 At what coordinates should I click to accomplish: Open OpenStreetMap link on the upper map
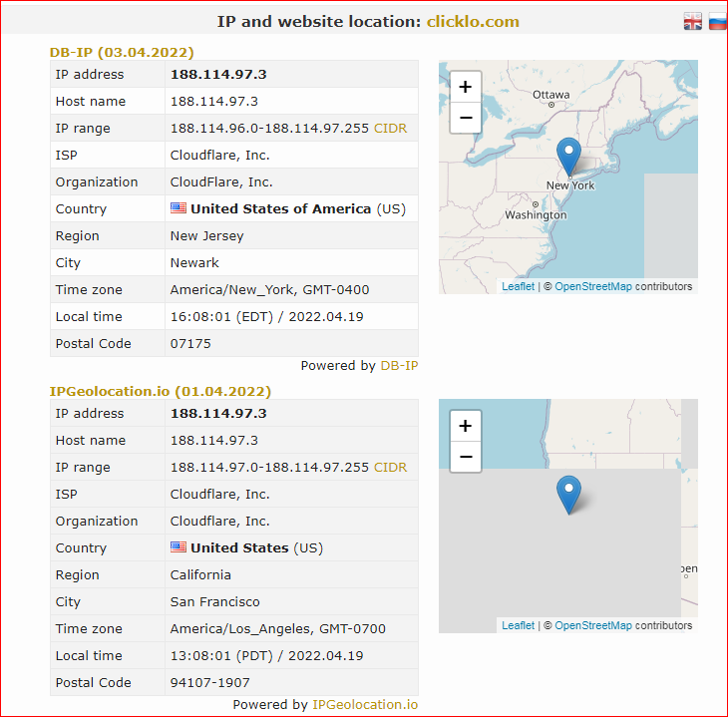pos(593,286)
